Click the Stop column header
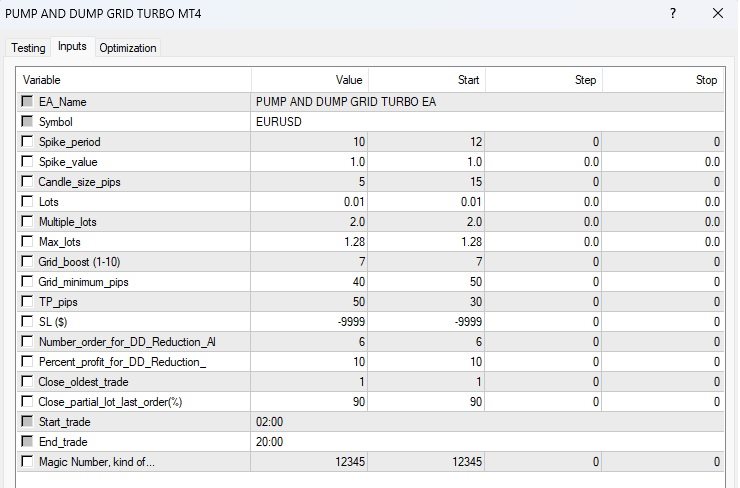740x488 pixels. pyautogui.click(x=663, y=80)
